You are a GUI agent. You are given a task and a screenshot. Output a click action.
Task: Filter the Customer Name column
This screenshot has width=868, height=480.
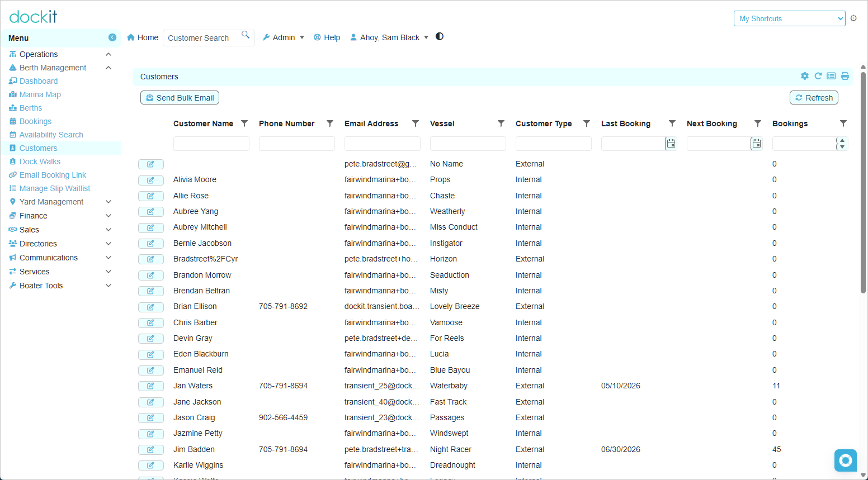pos(244,123)
